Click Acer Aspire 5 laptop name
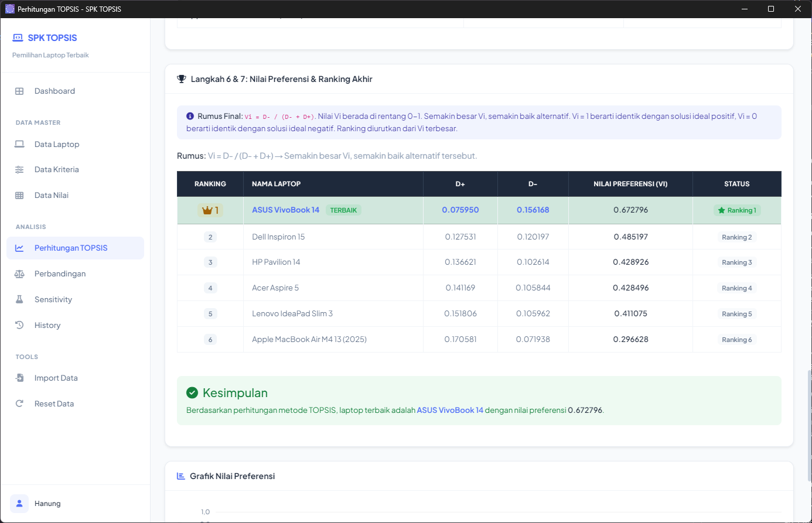 click(x=275, y=288)
